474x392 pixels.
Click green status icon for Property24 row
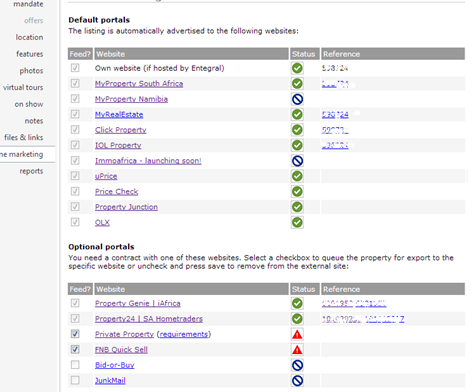[x=297, y=319]
